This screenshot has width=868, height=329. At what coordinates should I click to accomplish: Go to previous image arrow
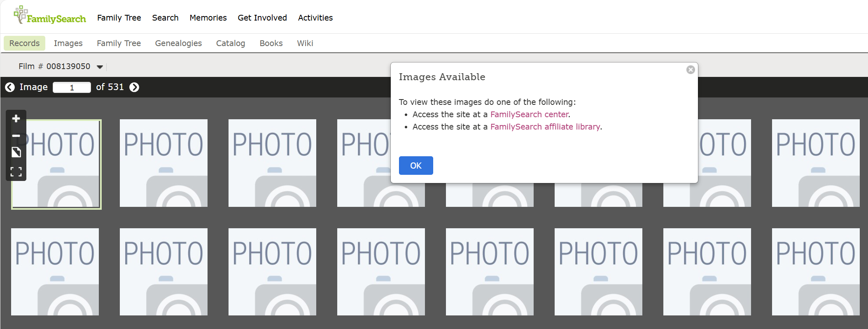[10, 87]
